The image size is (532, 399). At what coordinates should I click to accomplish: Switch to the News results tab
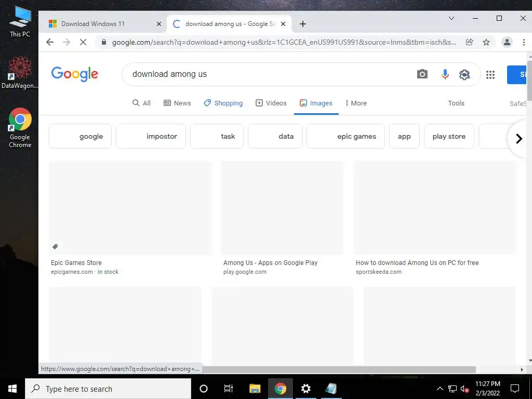click(177, 103)
